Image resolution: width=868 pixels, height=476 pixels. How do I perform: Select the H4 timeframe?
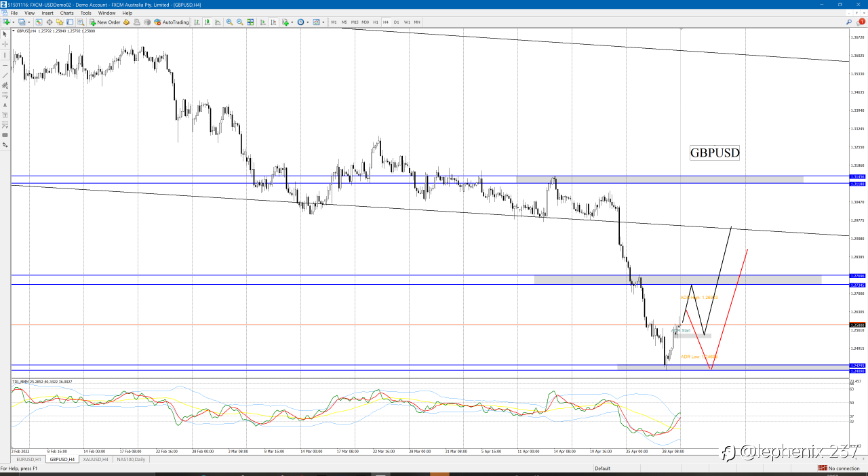[386, 22]
